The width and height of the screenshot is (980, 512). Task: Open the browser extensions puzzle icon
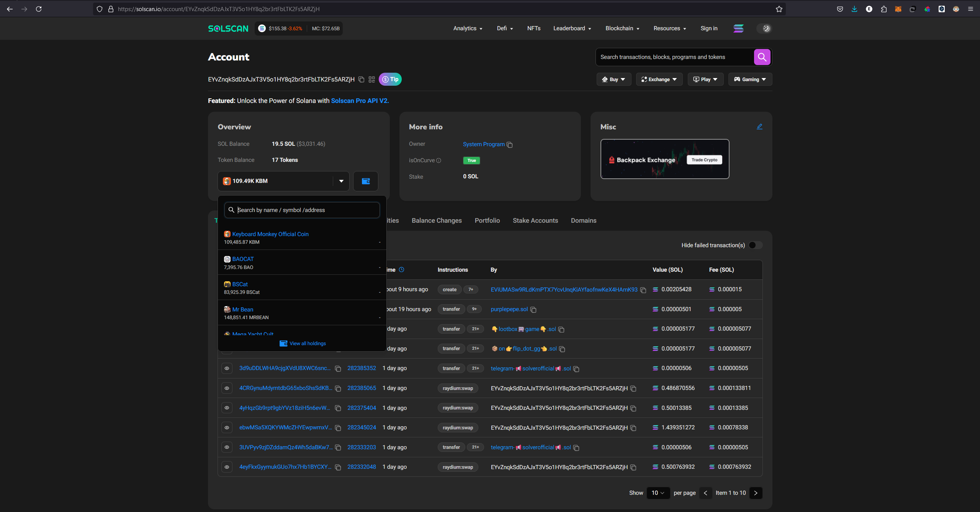click(x=883, y=9)
